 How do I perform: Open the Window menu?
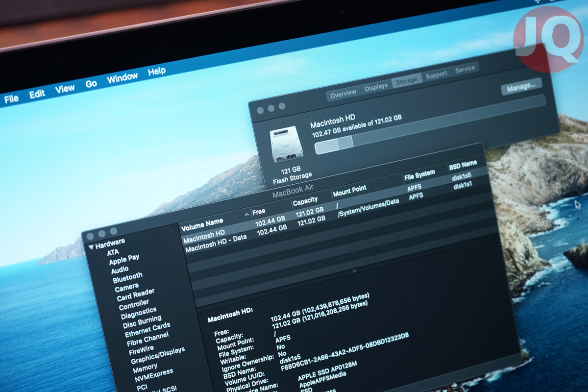coord(122,78)
